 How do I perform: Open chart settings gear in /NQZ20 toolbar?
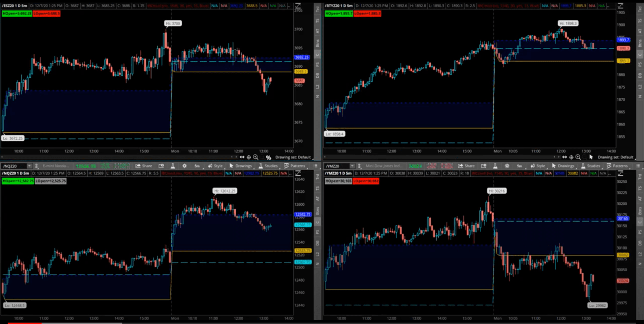(184, 166)
